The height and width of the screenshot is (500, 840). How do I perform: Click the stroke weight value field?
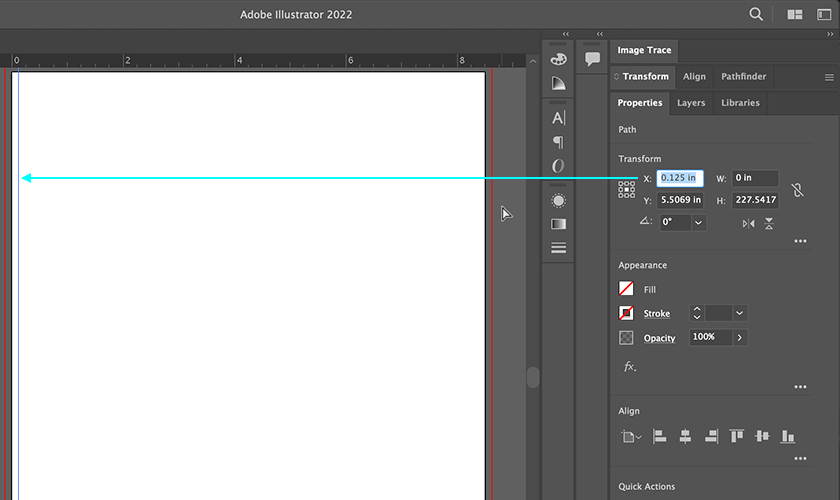coord(718,313)
